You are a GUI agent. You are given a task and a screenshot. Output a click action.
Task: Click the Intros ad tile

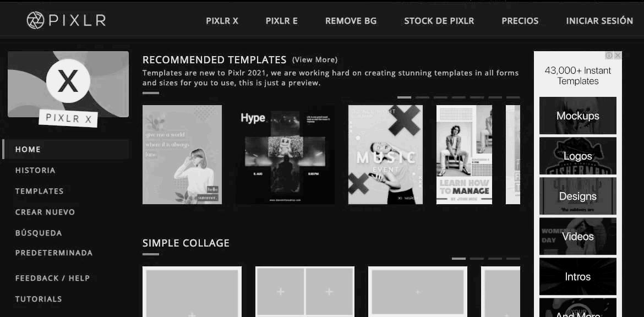pyautogui.click(x=577, y=277)
